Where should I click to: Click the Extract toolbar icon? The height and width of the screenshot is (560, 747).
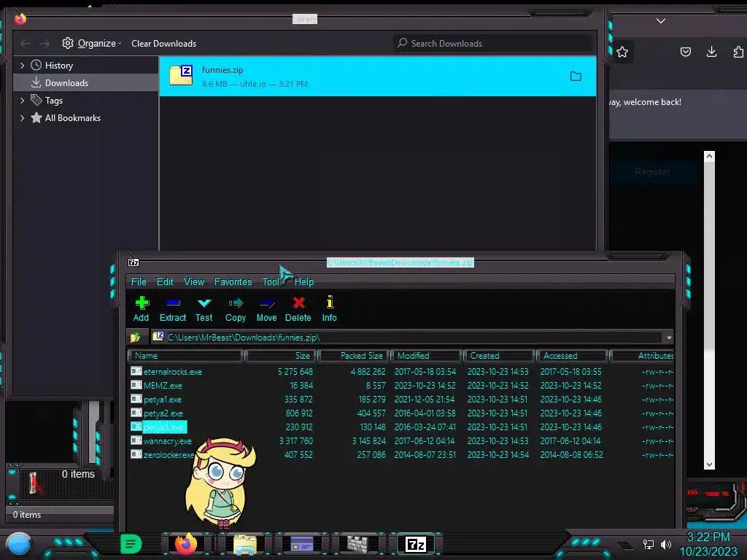172,308
